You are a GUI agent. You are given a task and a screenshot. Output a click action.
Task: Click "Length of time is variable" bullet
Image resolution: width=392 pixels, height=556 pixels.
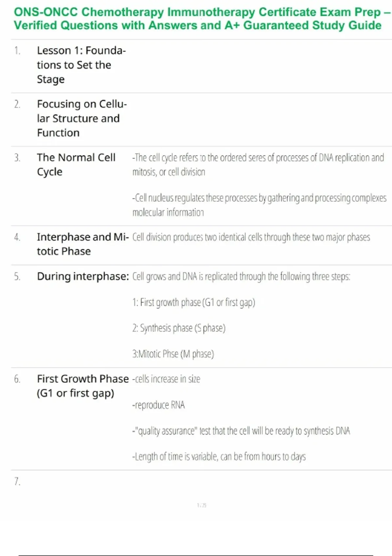[219, 457]
